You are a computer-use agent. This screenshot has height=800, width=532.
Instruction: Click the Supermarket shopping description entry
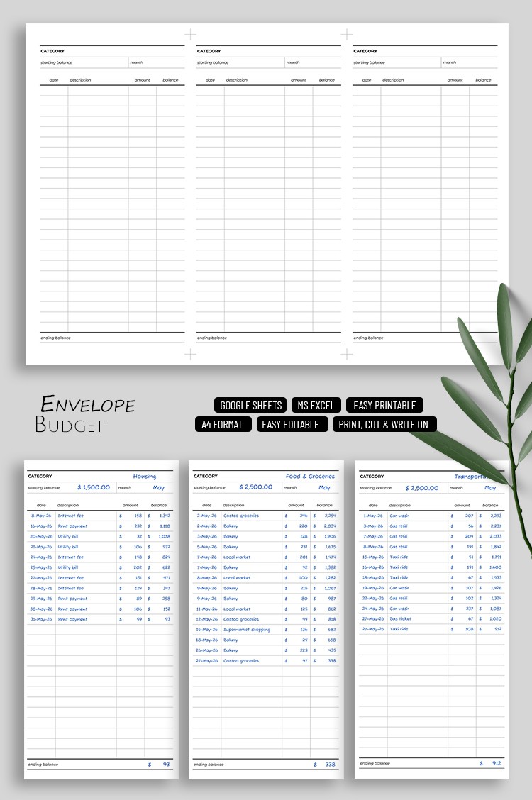point(247,630)
